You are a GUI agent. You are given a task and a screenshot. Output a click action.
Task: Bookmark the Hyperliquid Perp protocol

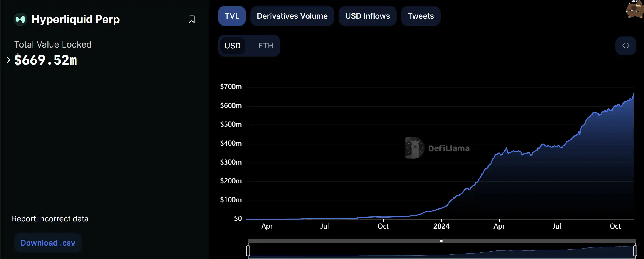pos(191,19)
